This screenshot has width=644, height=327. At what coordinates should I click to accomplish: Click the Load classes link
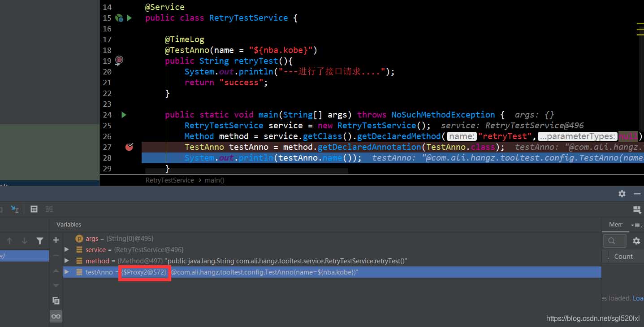coord(638,298)
